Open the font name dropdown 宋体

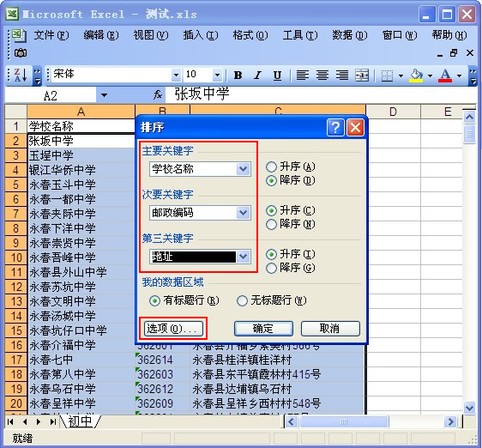tap(176, 75)
